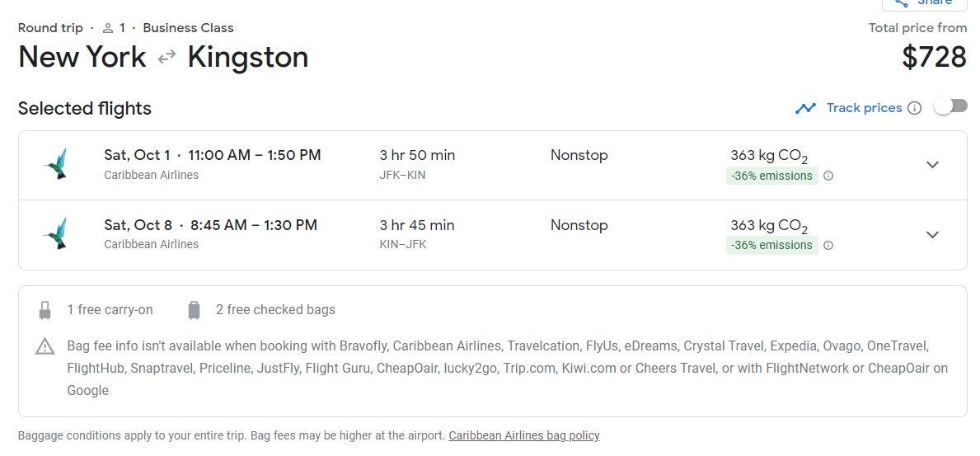Click Caribbean Airlines logo for return flight
The image size is (980, 456).
click(55, 233)
